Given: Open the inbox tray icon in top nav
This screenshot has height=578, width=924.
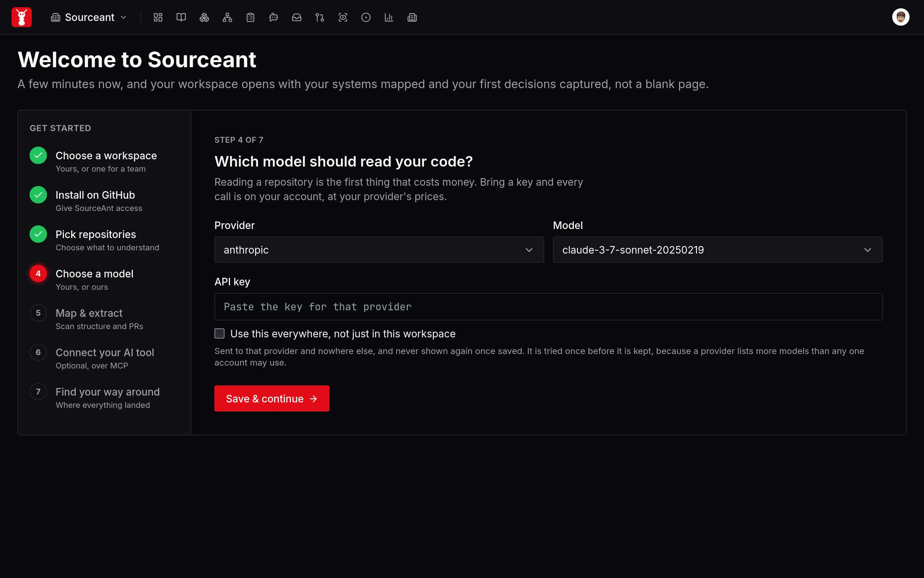Looking at the screenshot, I should point(297,17).
